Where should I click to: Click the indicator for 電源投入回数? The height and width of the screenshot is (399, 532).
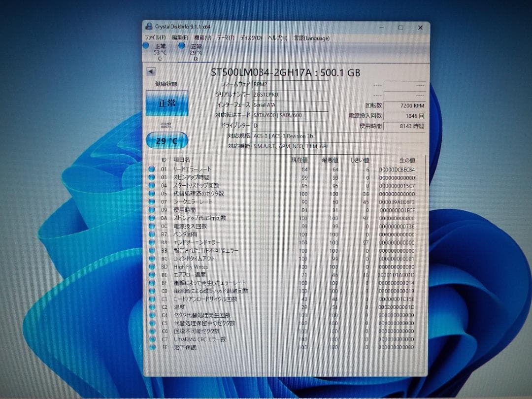coord(152,226)
